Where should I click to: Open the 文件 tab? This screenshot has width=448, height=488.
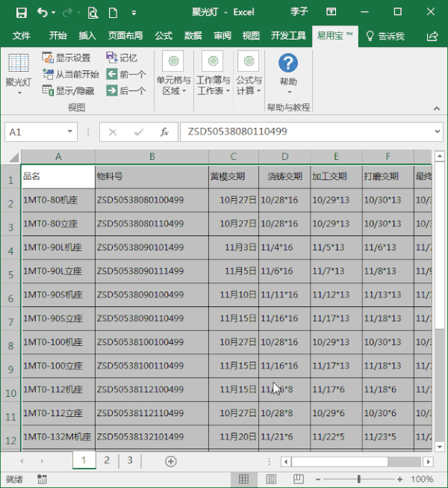[x=22, y=36]
